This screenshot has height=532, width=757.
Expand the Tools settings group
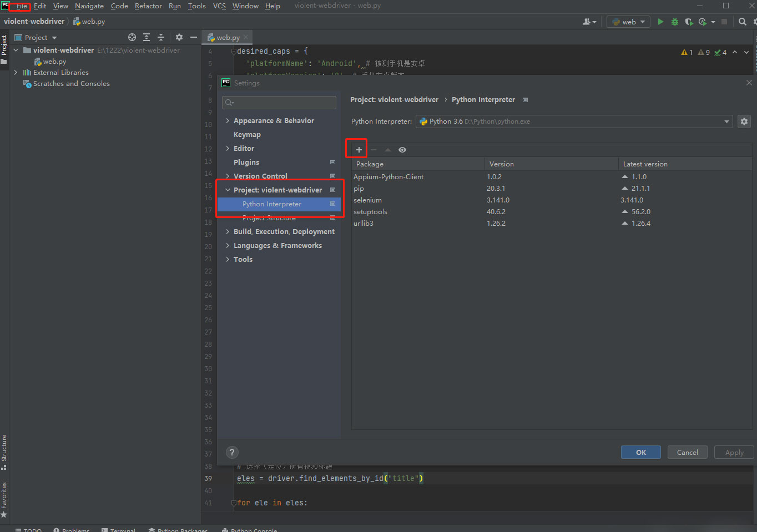tap(228, 259)
